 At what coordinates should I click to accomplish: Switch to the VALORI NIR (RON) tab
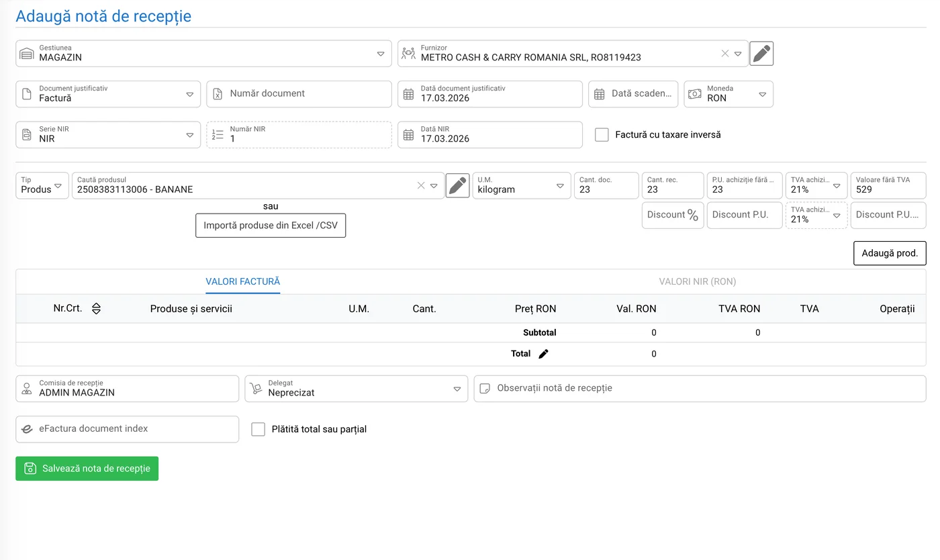[698, 282]
